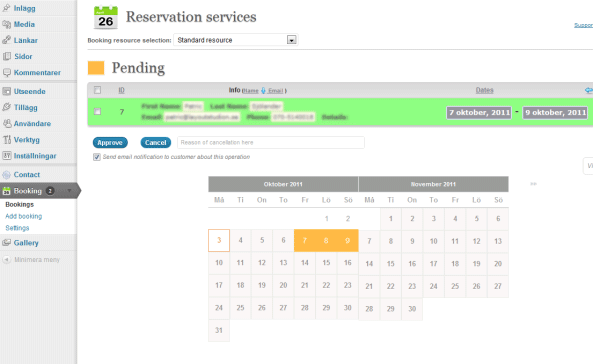Click the sort arrow icon beside Name
Image resolution: width=593 pixels, height=364 pixels.
[263, 90]
